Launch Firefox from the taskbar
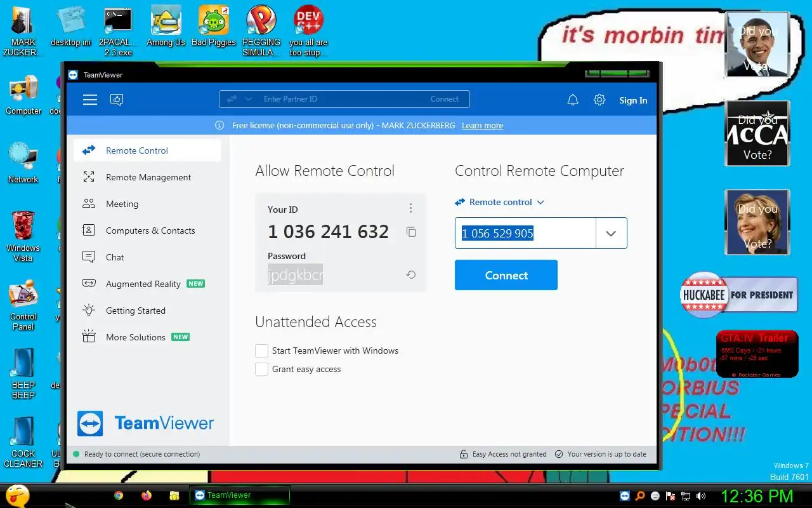The height and width of the screenshot is (508, 812). click(x=147, y=495)
